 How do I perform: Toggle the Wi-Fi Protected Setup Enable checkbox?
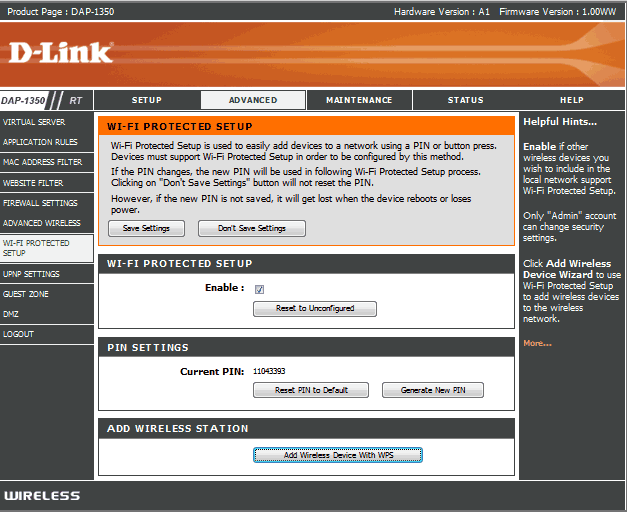(x=259, y=289)
